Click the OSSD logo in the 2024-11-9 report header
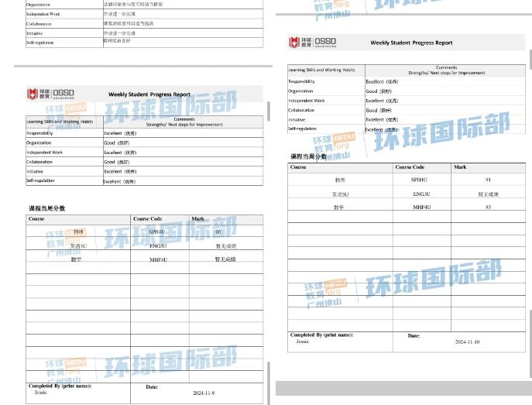The image size is (532, 405). pos(50,94)
